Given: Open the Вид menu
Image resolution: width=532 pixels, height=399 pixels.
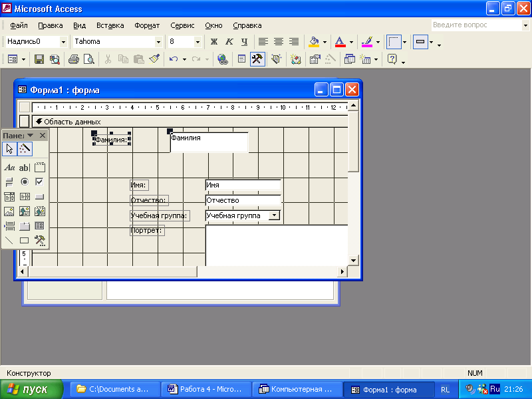Looking at the screenshot, I should tap(79, 25).
